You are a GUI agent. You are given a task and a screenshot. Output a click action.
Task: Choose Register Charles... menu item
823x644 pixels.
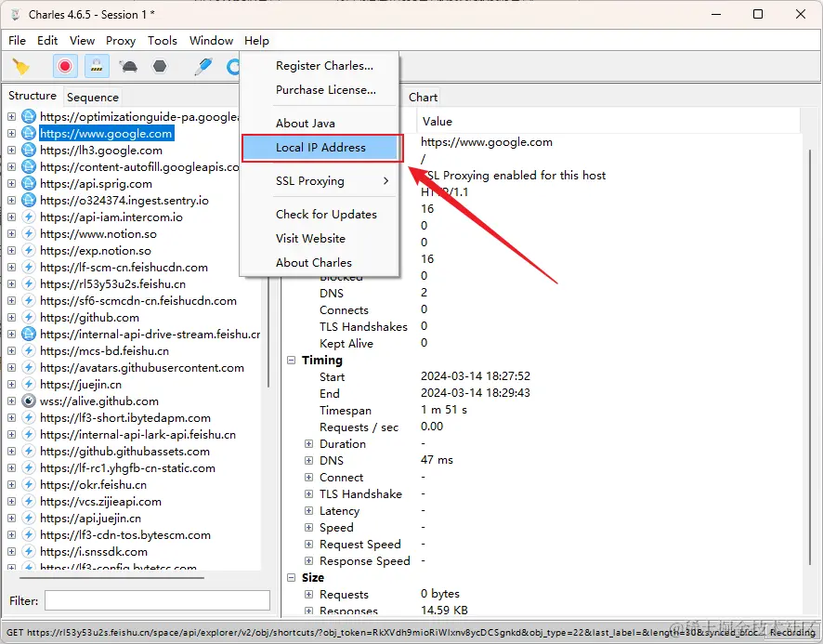tap(324, 66)
